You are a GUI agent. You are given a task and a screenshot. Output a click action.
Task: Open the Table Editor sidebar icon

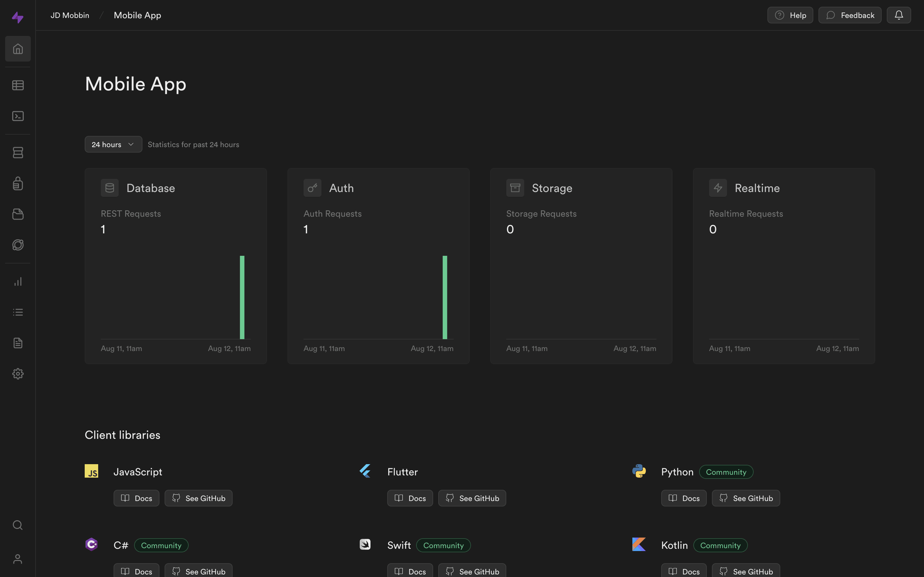18,85
